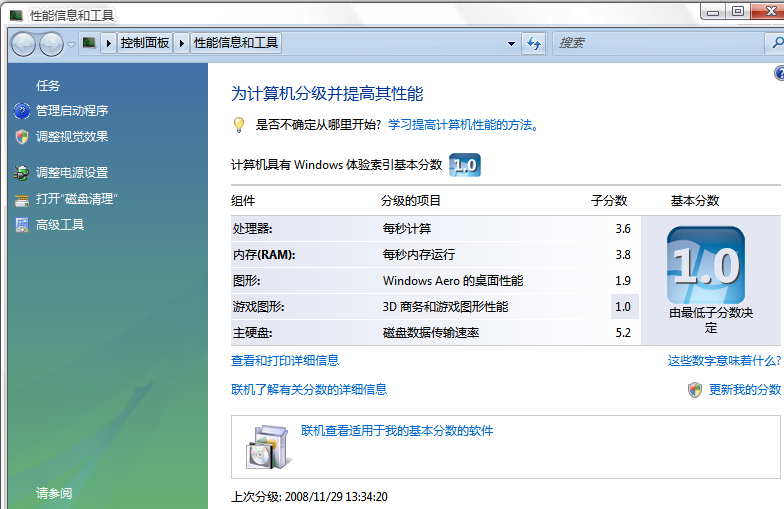Click the 管理启动程序 icon in the sidebar
784x509 pixels.
click(22, 111)
